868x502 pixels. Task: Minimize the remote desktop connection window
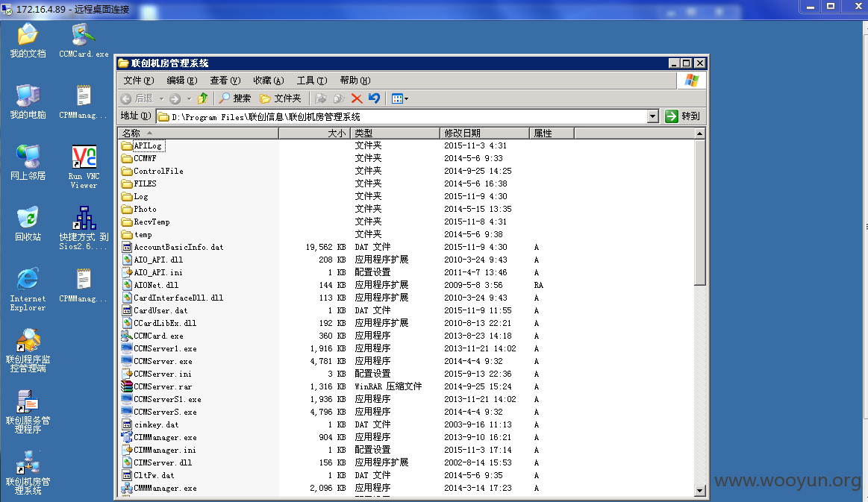pos(811,6)
